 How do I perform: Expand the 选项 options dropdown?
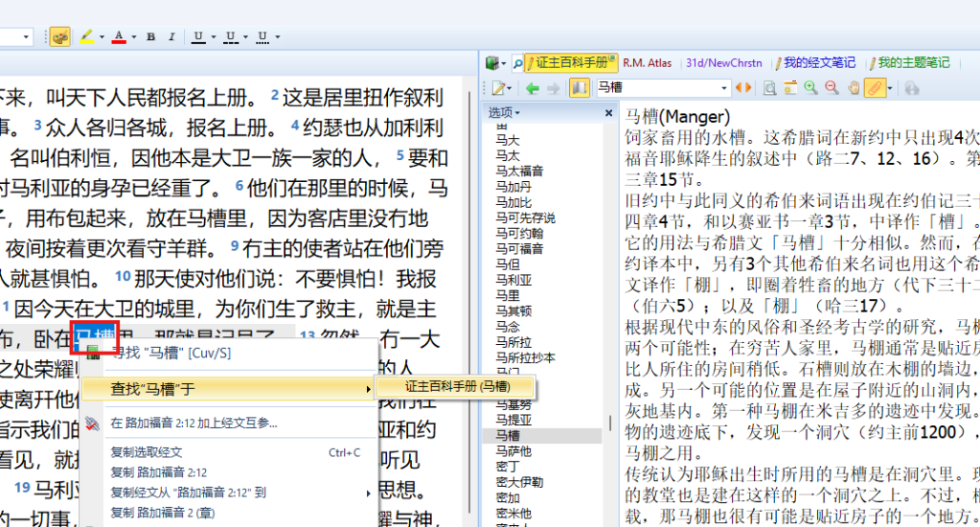pyautogui.click(x=505, y=113)
